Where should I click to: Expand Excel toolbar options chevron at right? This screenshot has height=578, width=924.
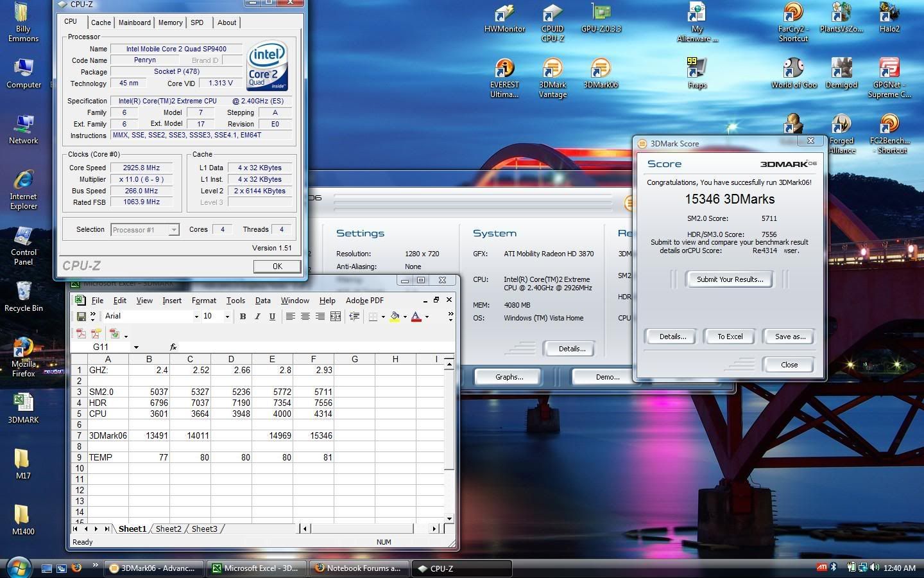(x=450, y=316)
